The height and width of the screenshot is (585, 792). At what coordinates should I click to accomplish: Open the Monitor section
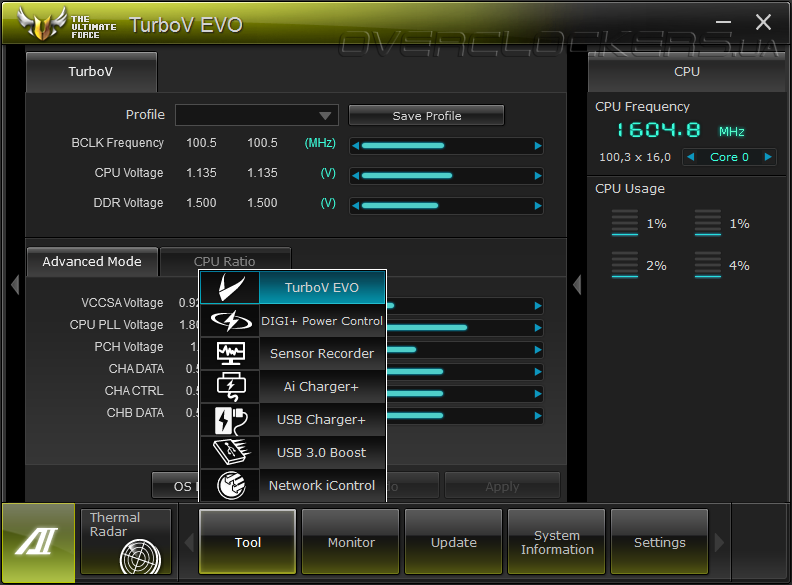pos(351,542)
